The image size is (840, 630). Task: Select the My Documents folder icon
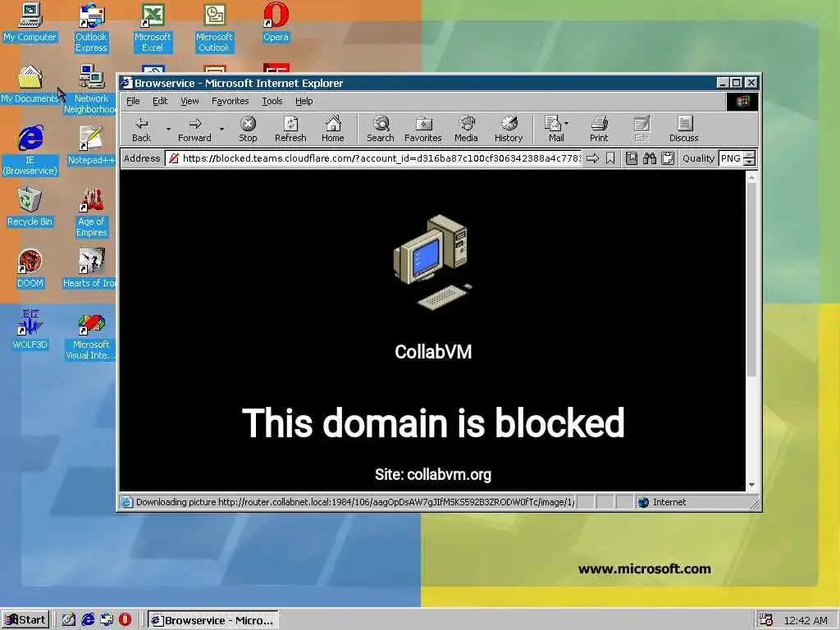(x=30, y=84)
